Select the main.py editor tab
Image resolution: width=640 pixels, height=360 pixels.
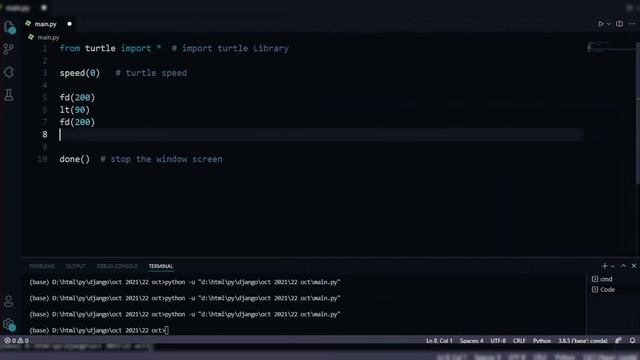(x=48, y=24)
